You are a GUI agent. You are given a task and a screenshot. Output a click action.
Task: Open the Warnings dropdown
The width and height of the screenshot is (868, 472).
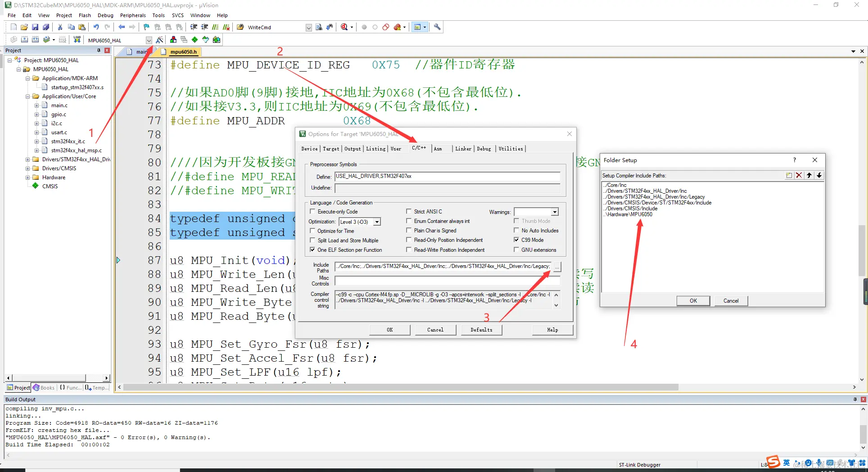click(x=555, y=212)
